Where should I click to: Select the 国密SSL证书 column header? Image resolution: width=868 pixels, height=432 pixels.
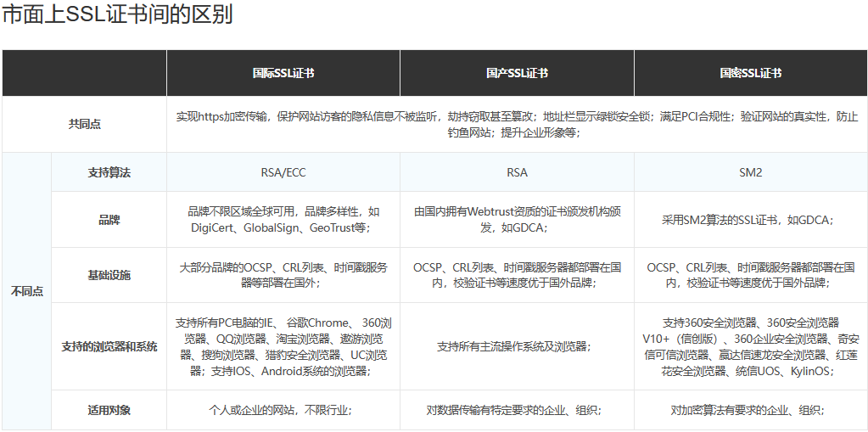[751, 73]
